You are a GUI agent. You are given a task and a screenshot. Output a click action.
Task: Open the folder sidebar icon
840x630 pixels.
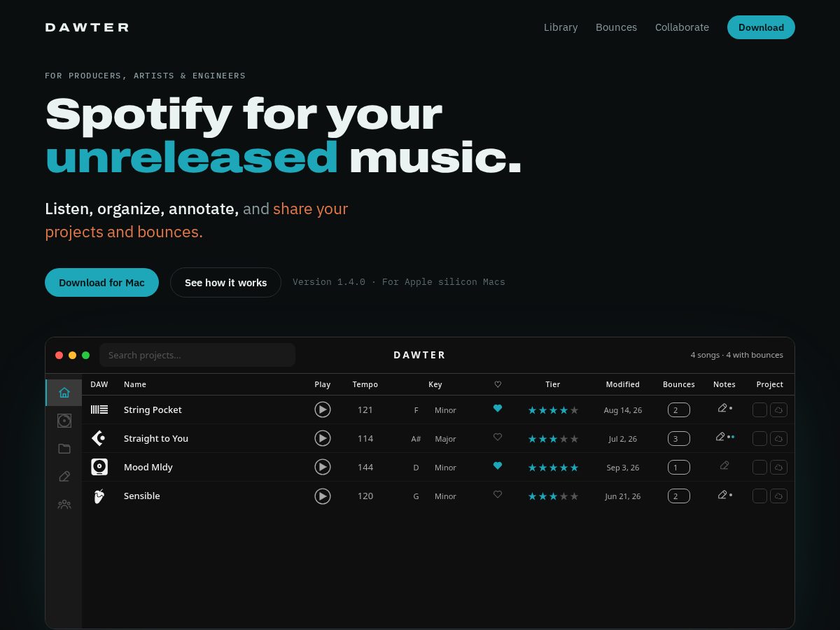[64, 449]
